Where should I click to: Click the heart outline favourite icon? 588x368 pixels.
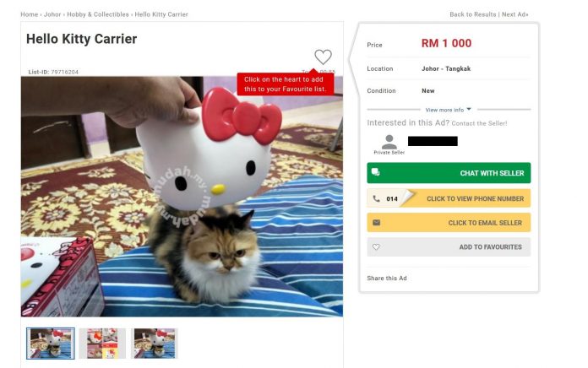323,57
